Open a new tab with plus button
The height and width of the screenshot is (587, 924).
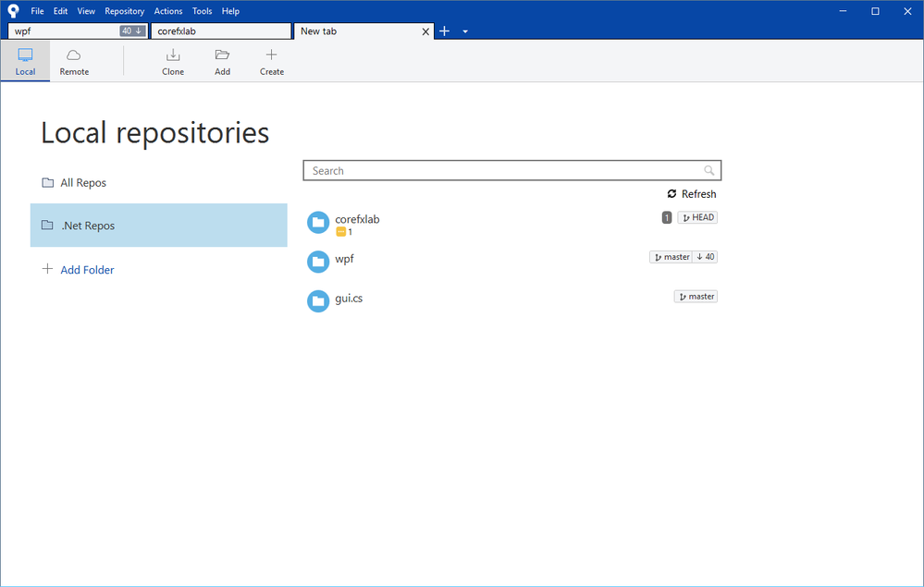click(x=444, y=31)
